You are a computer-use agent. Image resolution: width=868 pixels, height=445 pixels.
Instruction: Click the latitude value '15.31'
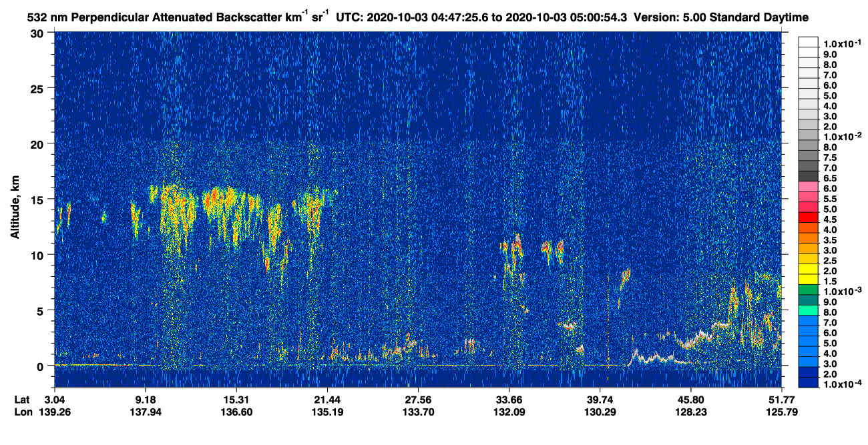(x=236, y=399)
